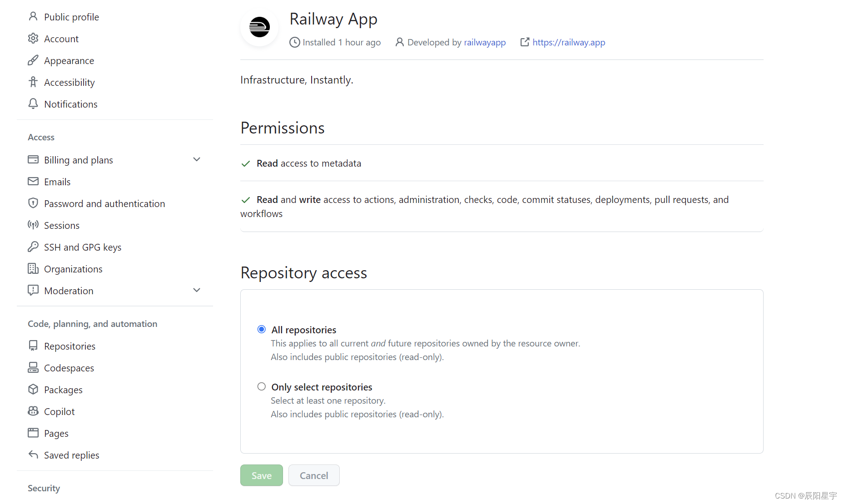The image size is (844, 504).
Task: Click the Billing credit card icon
Action: [x=33, y=160]
